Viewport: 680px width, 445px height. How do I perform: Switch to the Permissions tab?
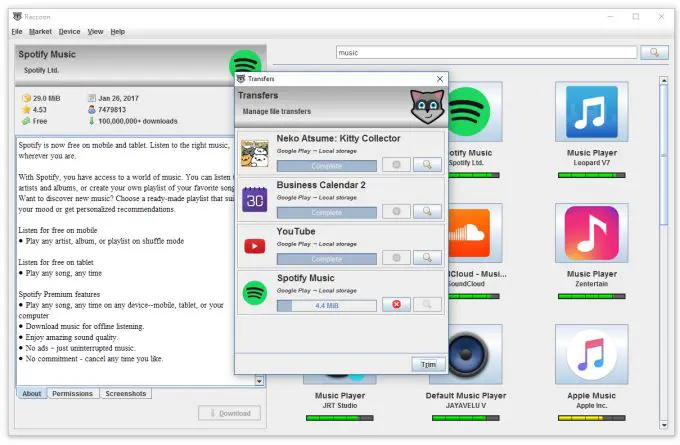(73, 394)
